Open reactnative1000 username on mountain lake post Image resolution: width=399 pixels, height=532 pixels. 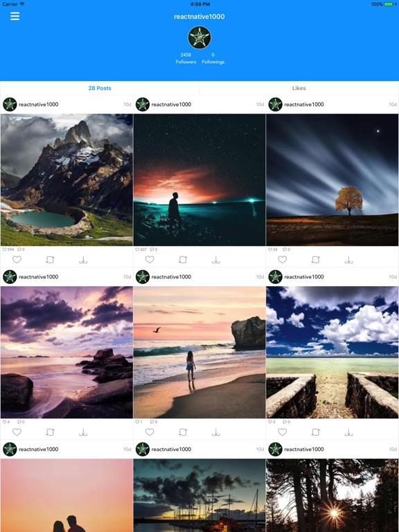pyautogui.click(x=39, y=105)
